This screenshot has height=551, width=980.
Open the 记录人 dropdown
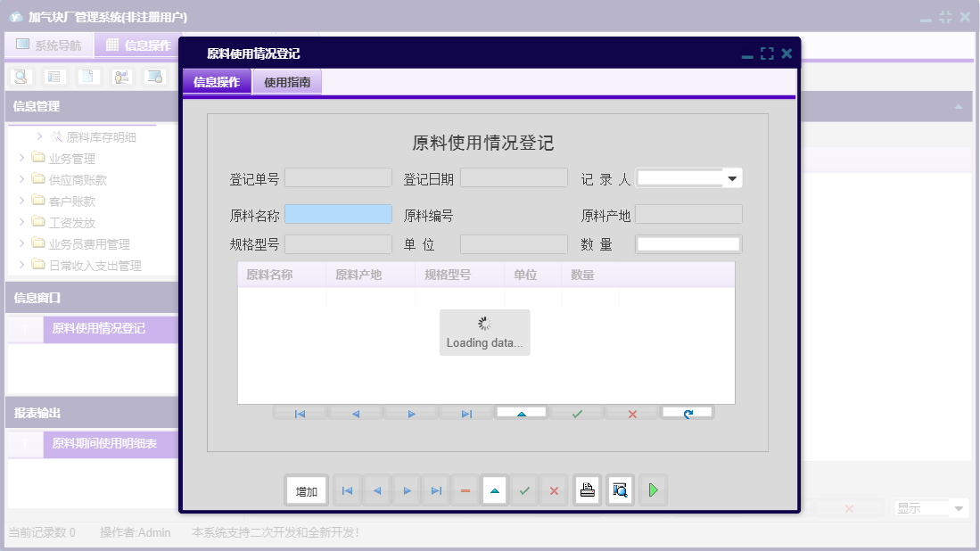[732, 177]
